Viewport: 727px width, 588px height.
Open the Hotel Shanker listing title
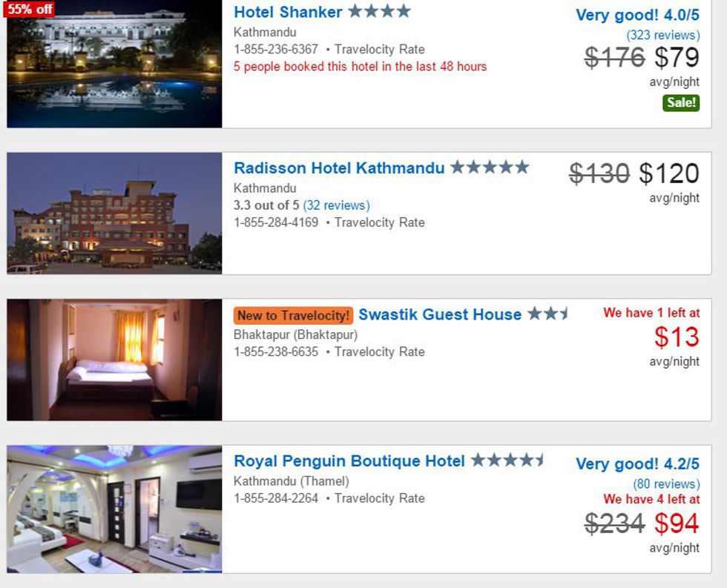[288, 13]
